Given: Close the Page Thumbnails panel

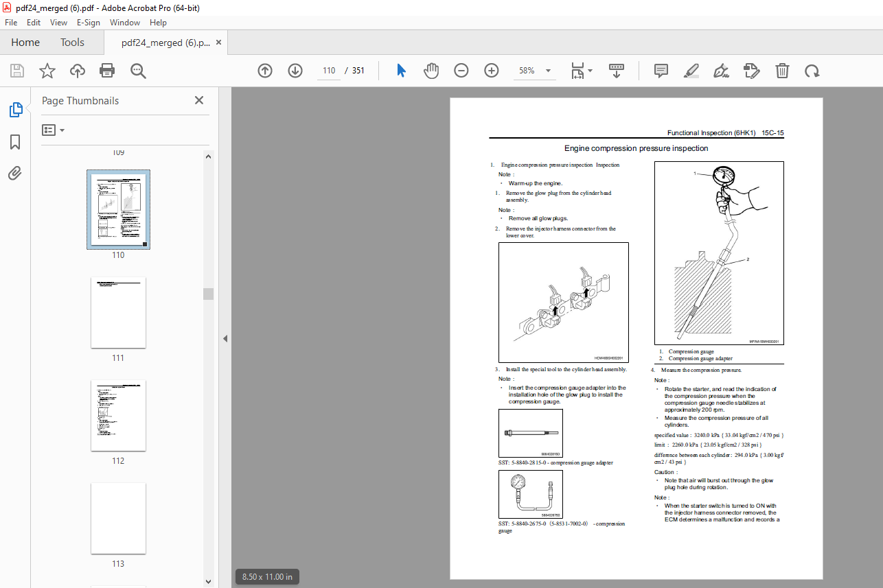Looking at the screenshot, I should coord(199,100).
